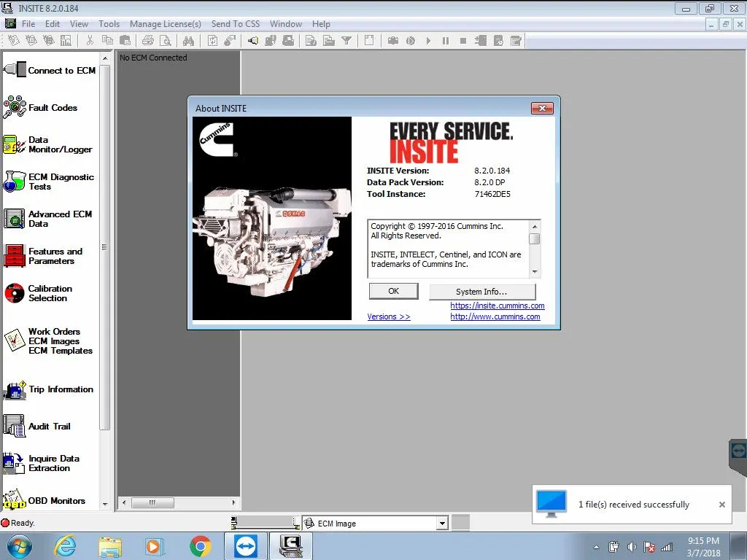Expand the Versions >> details link
This screenshot has height=560, width=747.
click(x=389, y=316)
